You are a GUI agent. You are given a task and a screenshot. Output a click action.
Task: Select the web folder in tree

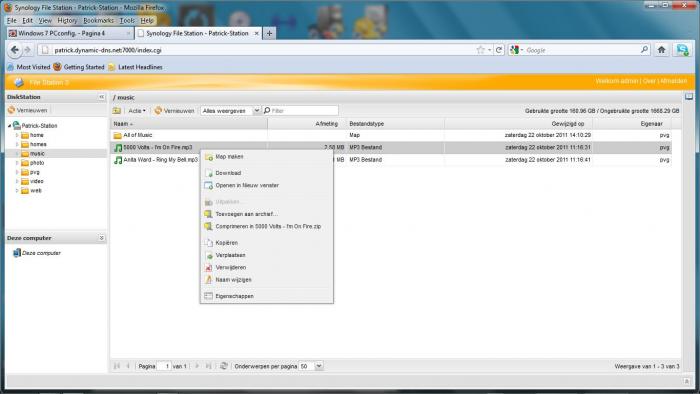pos(36,191)
